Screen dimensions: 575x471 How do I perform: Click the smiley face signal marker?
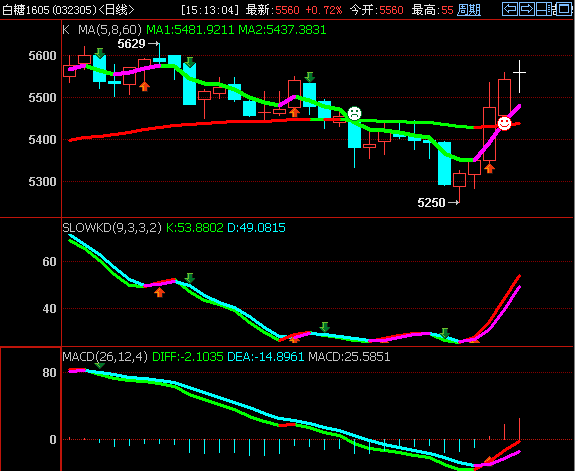click(504, 123)
